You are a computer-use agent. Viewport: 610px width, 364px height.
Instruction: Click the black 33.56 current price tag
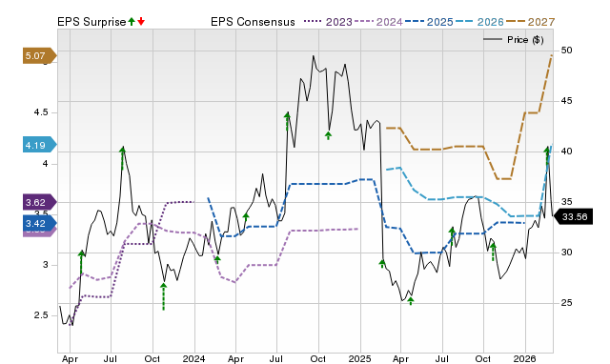(573, 216)
